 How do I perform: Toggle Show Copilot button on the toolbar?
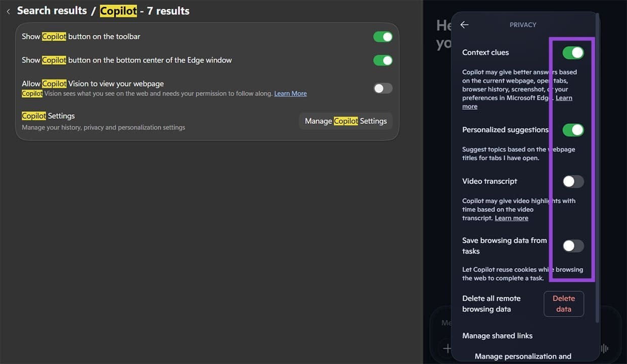coord(383,37)
